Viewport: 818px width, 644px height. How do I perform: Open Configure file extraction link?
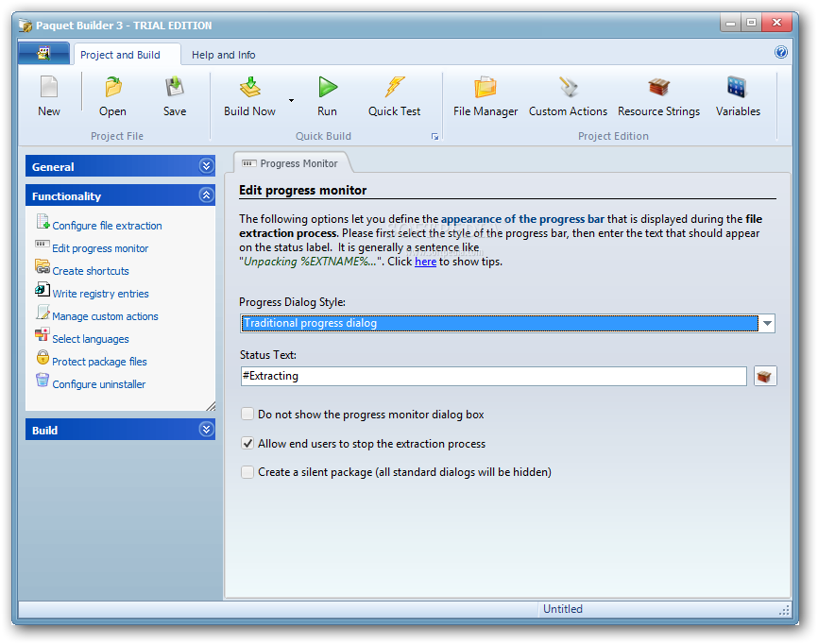[x=107, y=226]
